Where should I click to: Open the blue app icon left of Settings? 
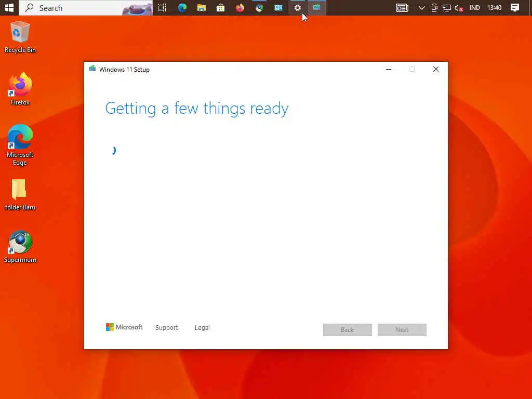[x=278, y=7]
